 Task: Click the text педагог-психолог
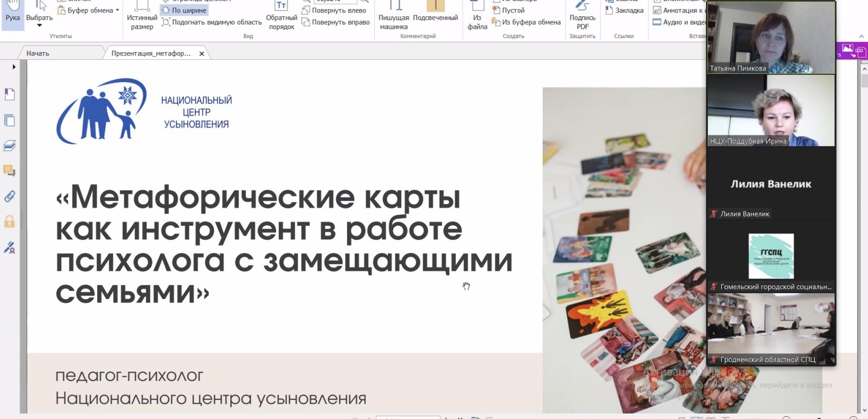click(x=129, y=376)
